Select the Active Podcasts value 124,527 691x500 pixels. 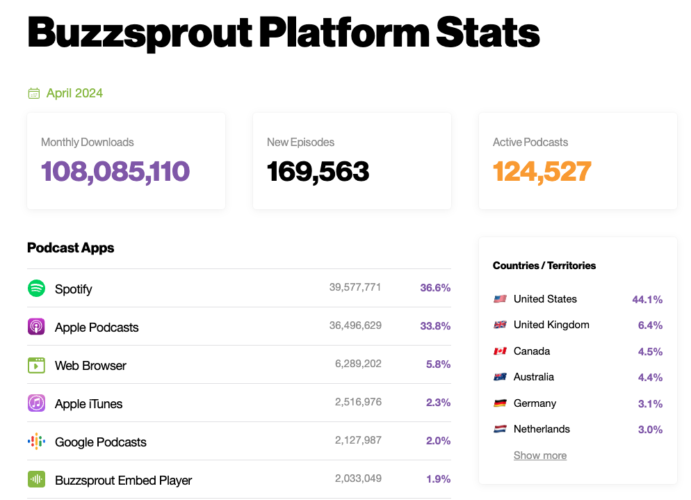click(x=542, y=171)
